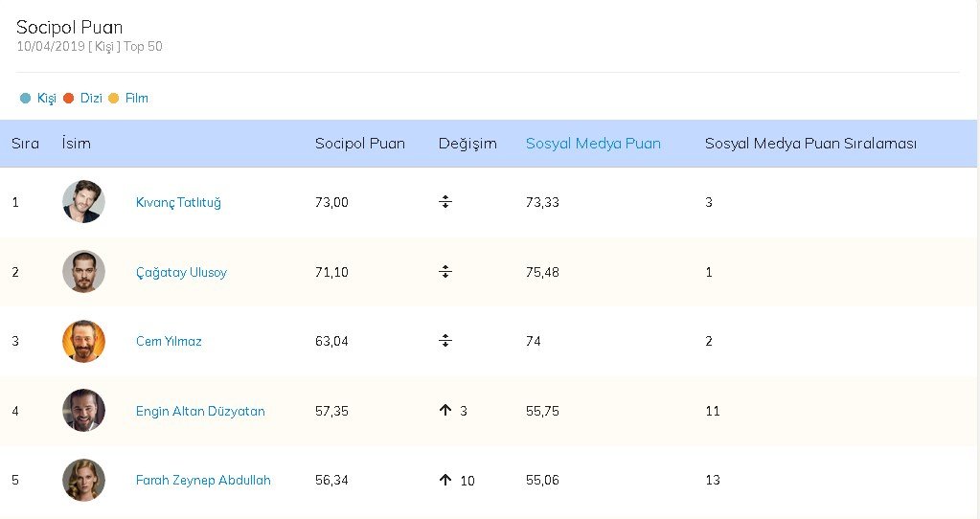Click the blue Kişi legend dot
The width and height of the screenshot is (980, 519).
(x=25, y=98)
